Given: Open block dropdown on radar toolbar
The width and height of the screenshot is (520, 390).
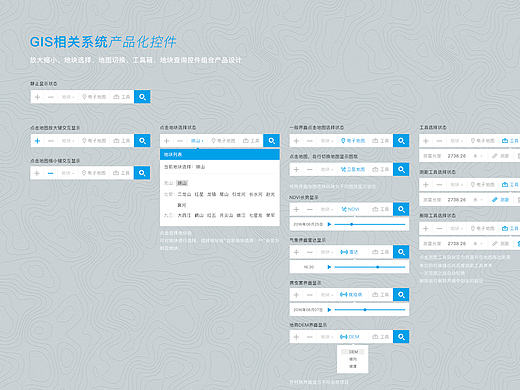Looking at the screenshot, I should click(327, 252).
